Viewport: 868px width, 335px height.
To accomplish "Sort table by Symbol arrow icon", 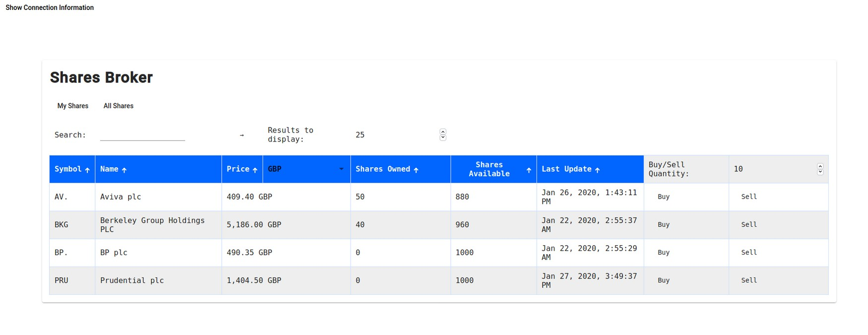I will [87, 170].
